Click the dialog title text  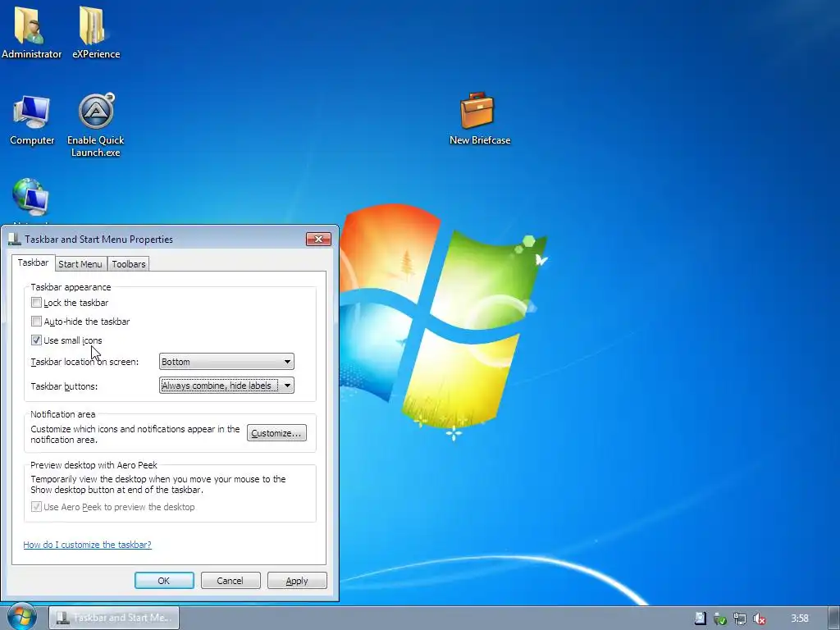coord(99,240)
